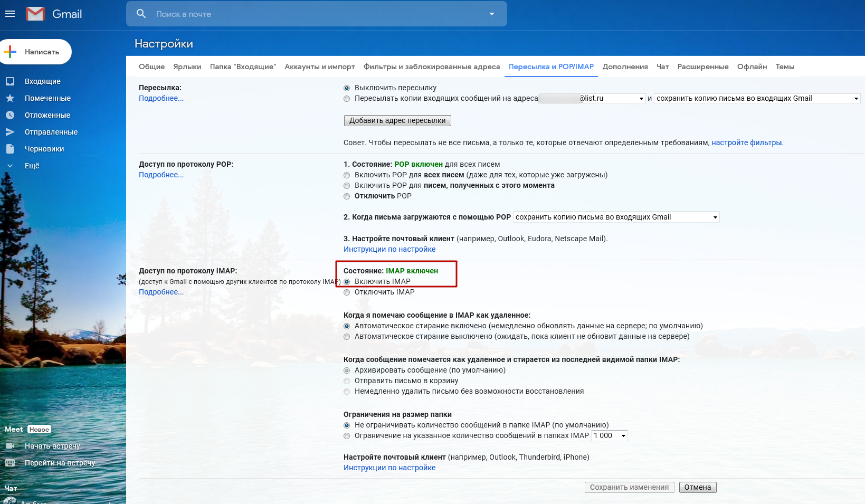Image resolution: width=865 pixels, height=504 pixels.
Task: Click the Отложенные clock icon
Action: (10, 115)
